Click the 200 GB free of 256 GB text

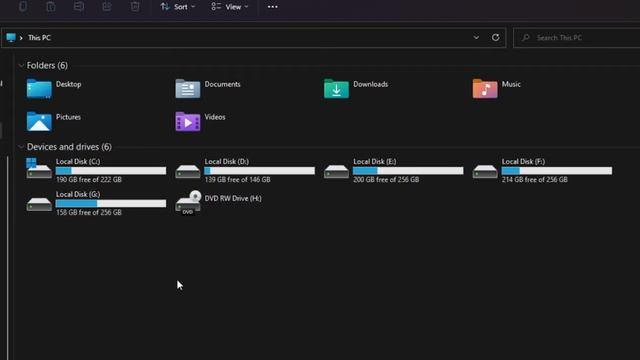point(386,180)
